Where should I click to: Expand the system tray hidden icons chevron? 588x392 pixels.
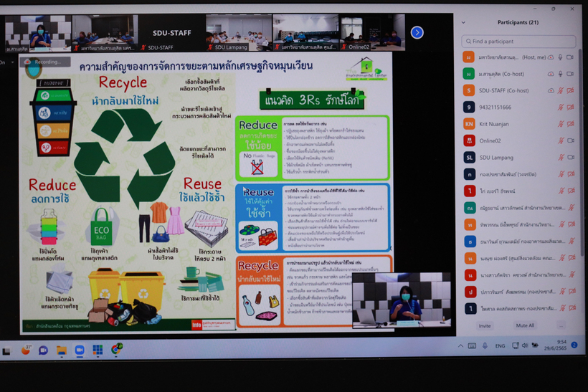pyautogui.click(x=460, y=346)
